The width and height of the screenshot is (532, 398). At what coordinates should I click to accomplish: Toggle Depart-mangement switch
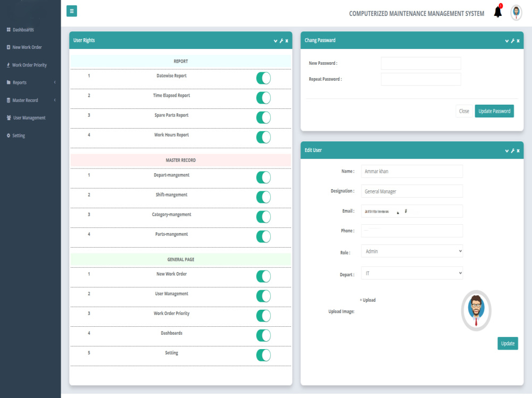[x=263, y=177]
